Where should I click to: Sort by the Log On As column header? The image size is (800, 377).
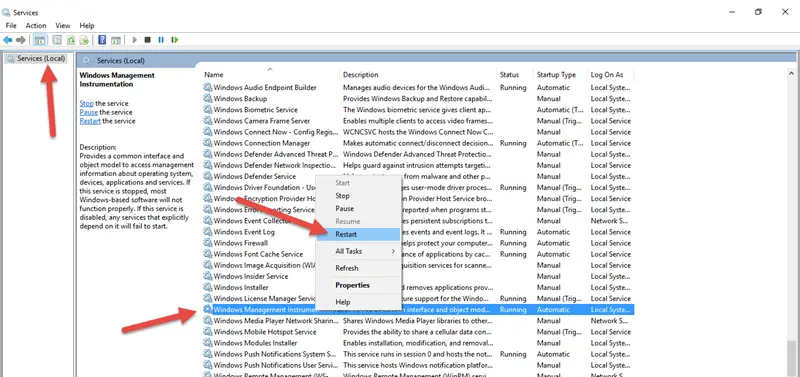coord(610,74)
